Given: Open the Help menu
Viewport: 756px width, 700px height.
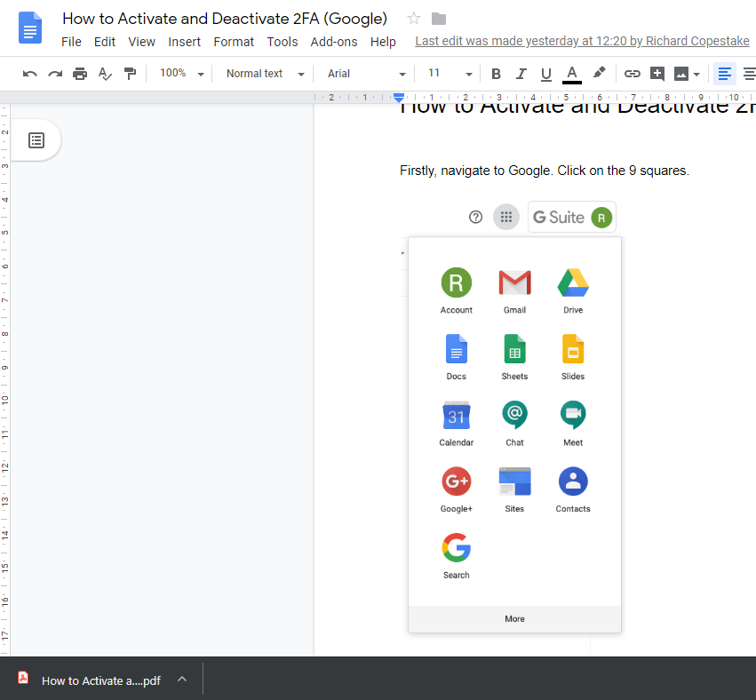Looking at the screenshot, I should click(383, 42).
